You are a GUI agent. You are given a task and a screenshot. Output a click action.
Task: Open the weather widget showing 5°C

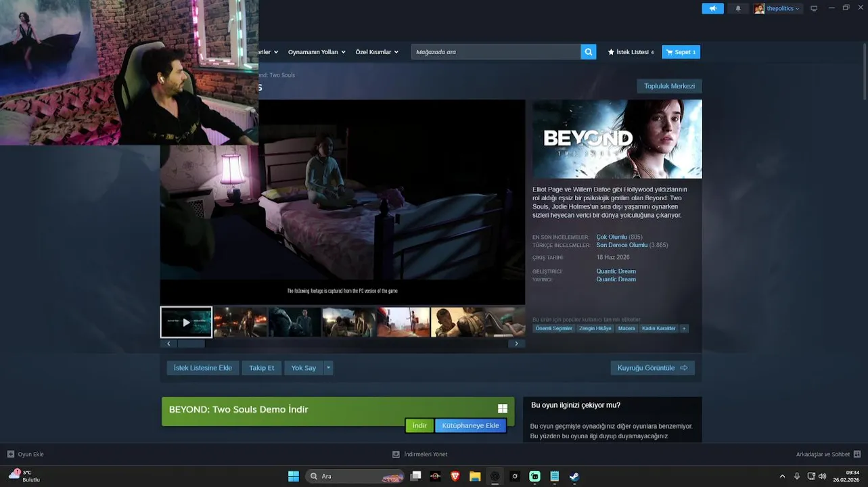click(x=25, y=476)
